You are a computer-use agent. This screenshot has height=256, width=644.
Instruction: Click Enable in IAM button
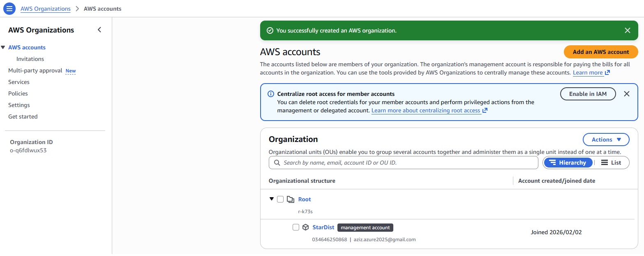pos(588,94)
